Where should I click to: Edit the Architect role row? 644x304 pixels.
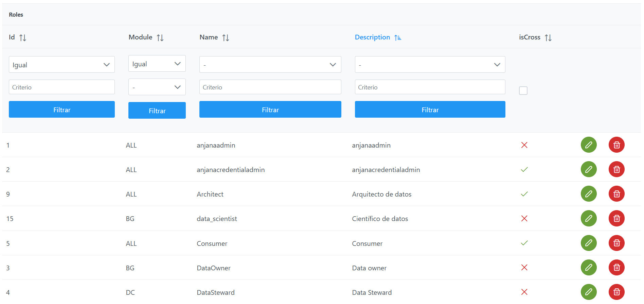[x=588, y=194]
